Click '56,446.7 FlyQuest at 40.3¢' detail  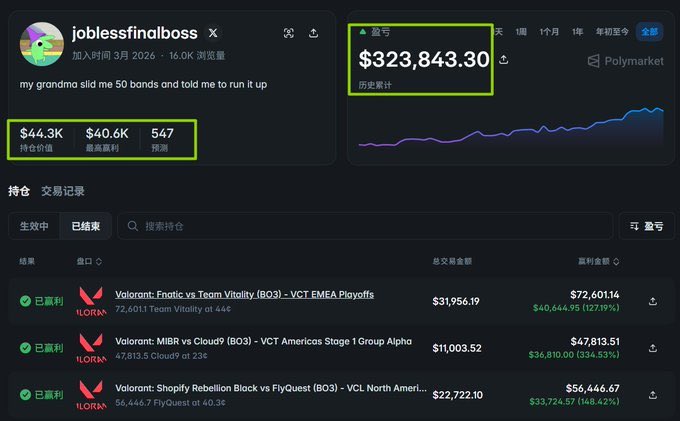170,403
